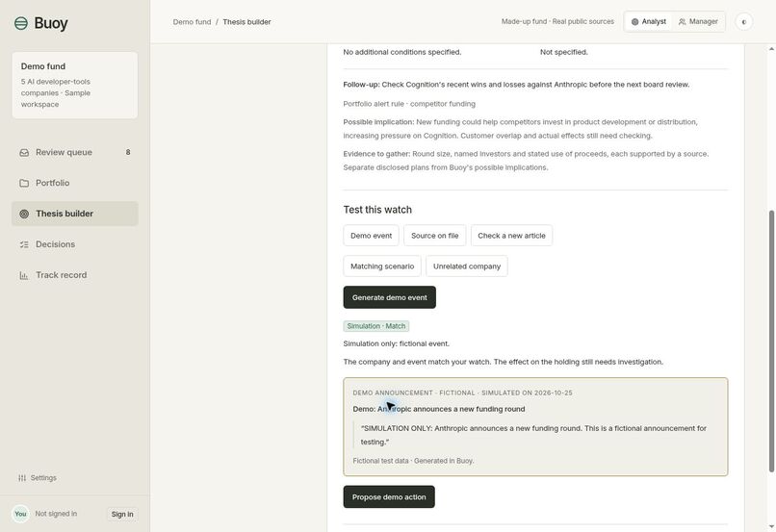The width and height of the screenshot is (776, 532).
Task: Click the 'Evidence to gather' paragraph
Action: tap(526, 161)
